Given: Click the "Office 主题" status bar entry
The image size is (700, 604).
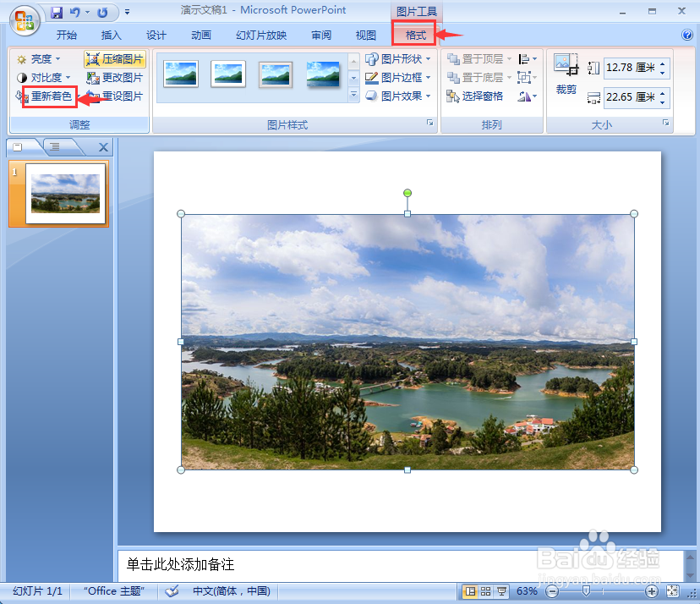Looking at the screenshot, I should tap(114, 591).
